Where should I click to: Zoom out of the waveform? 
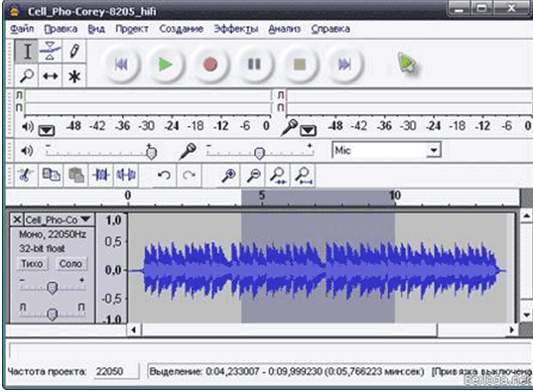253,176
